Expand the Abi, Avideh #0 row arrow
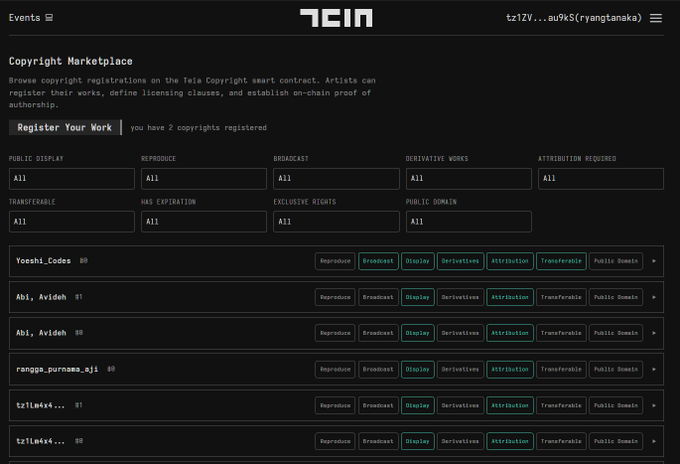Viewport: 680px width, 464px height. point(654,333)
